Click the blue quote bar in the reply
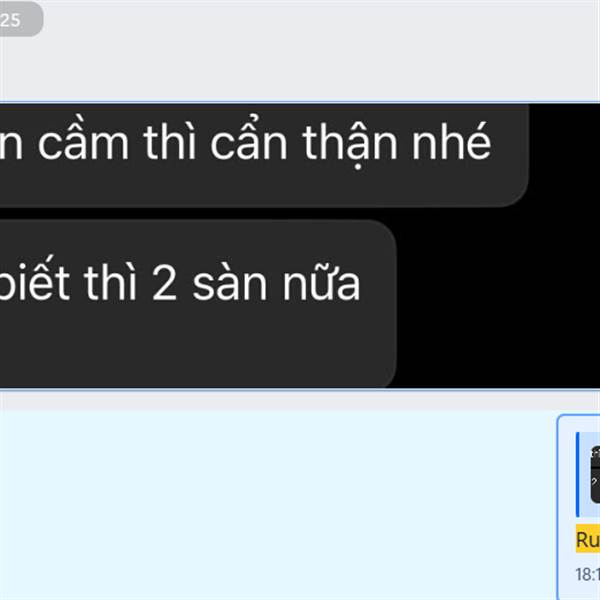The image size is (600, 600). click(578, 474)
